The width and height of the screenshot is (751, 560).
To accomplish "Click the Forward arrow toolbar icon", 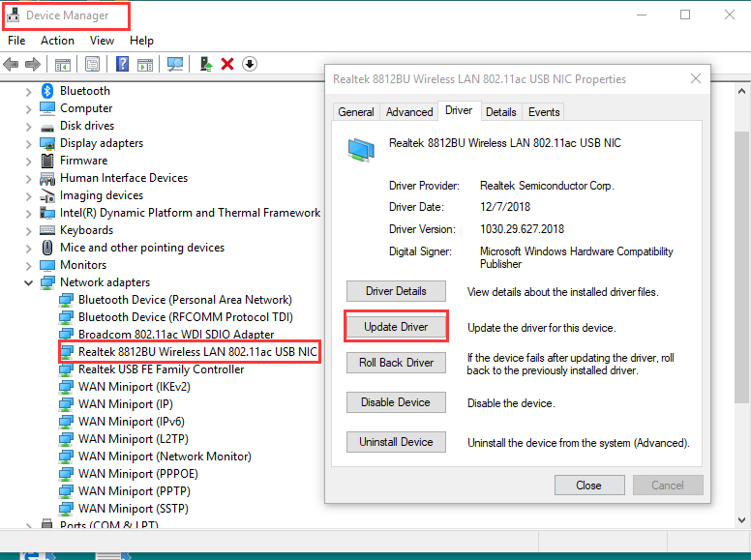I will click(33, 64).
